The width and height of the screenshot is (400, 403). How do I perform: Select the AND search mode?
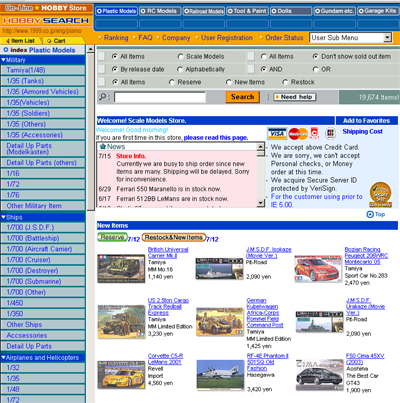tap(263, 69)
